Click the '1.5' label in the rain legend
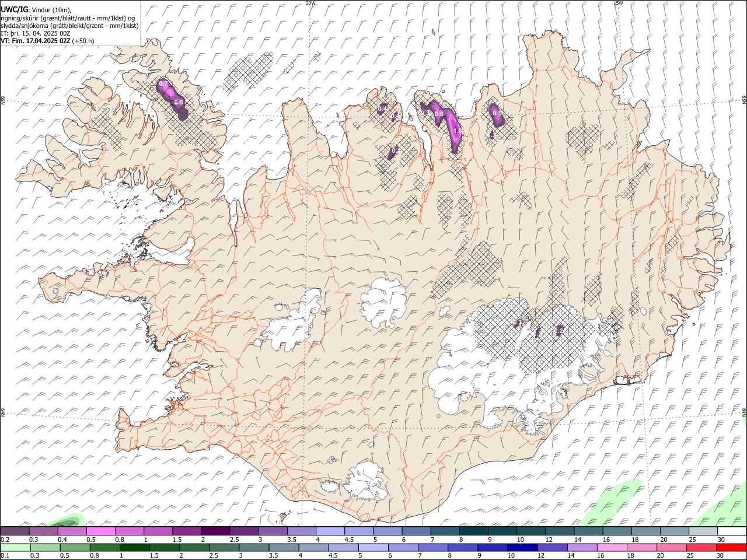This screenshot has width=747, height=560. pos(154,555)
